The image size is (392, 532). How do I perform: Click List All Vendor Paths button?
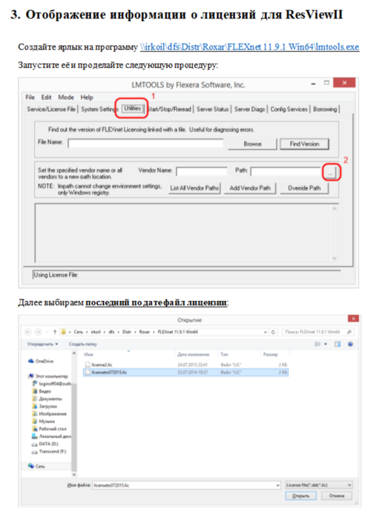tap(195, 188)
